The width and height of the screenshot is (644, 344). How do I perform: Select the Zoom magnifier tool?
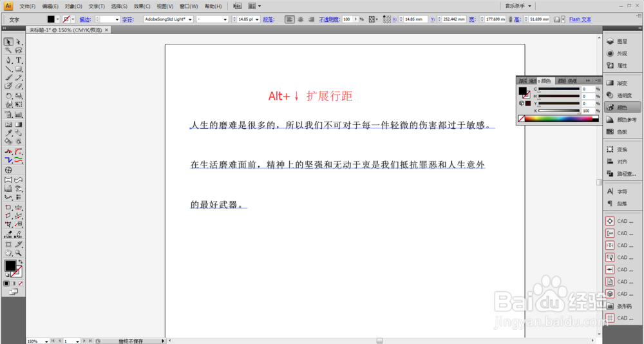(19, 253)
